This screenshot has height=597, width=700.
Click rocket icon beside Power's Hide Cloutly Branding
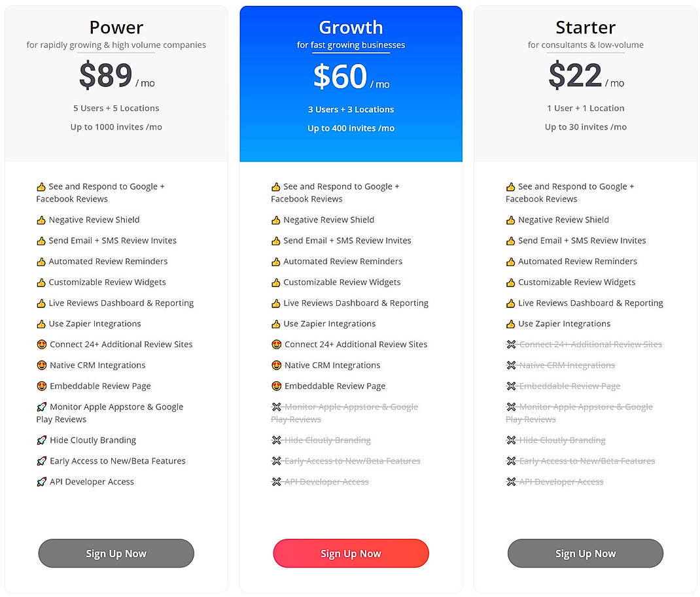(42, 441)
